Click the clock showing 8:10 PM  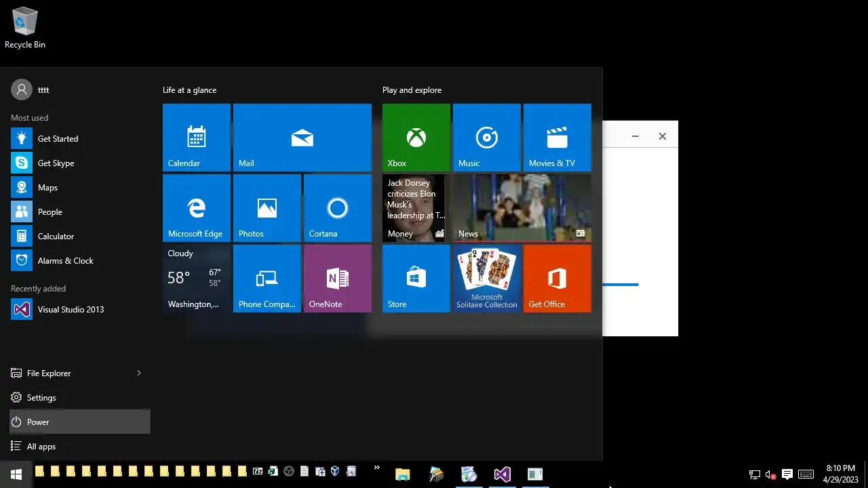coord(841,474)
